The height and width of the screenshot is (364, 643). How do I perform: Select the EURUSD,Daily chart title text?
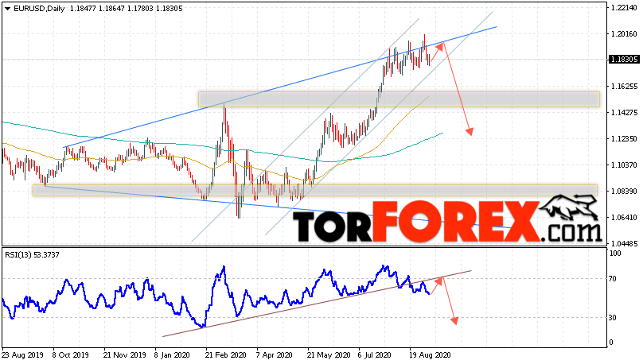coord(39,9)
